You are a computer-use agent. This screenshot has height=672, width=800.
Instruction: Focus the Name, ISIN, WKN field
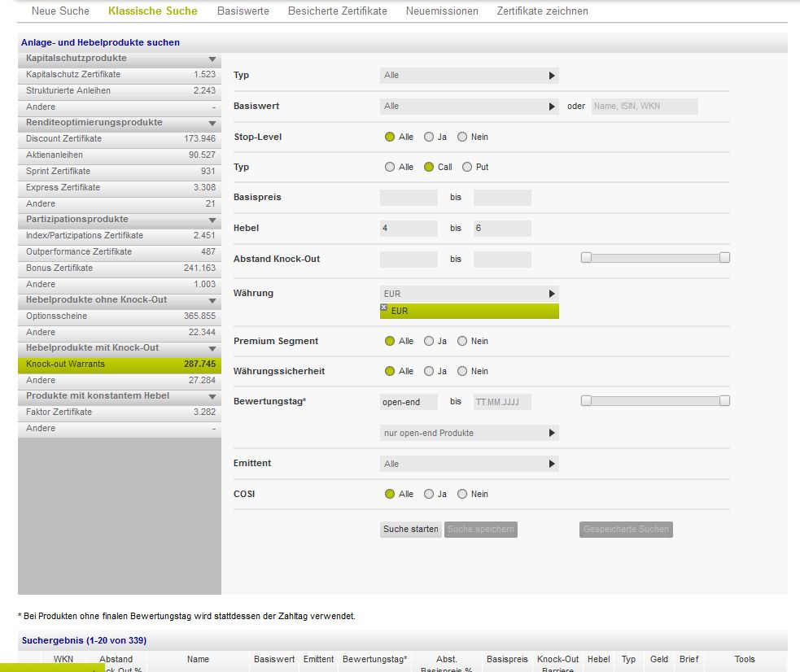(645, 106)
